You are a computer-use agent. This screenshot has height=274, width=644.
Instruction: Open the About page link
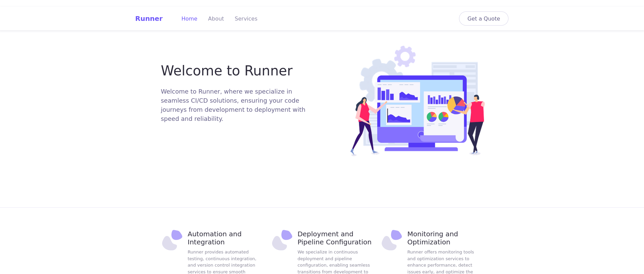(x=216, y=19)
